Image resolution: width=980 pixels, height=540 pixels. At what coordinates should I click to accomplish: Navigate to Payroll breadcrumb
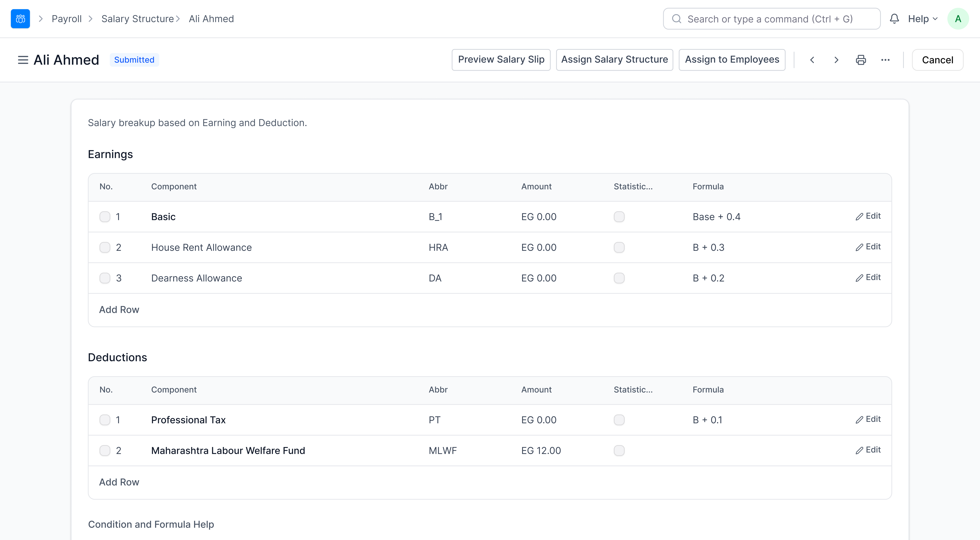pyautogui.click(x=67, y=19)
